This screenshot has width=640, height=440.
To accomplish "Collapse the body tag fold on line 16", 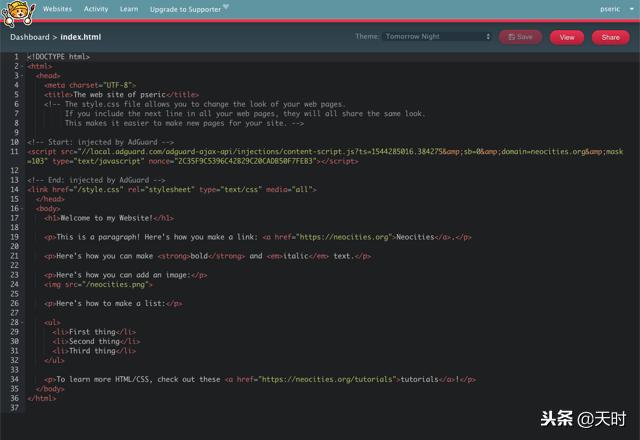I will pyautogui.click(x=22, y=209).
